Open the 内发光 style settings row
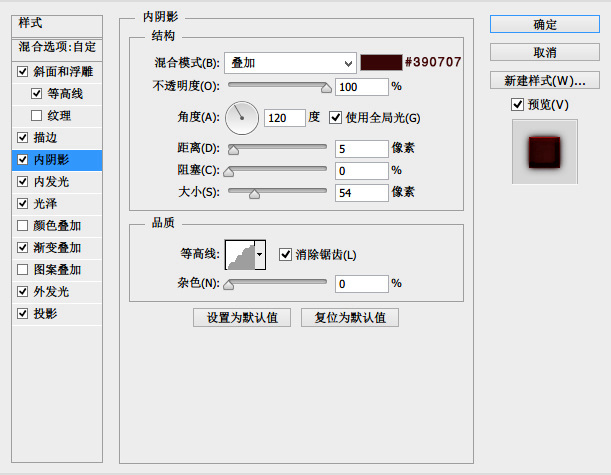611x475 pixels. (57, 181)
